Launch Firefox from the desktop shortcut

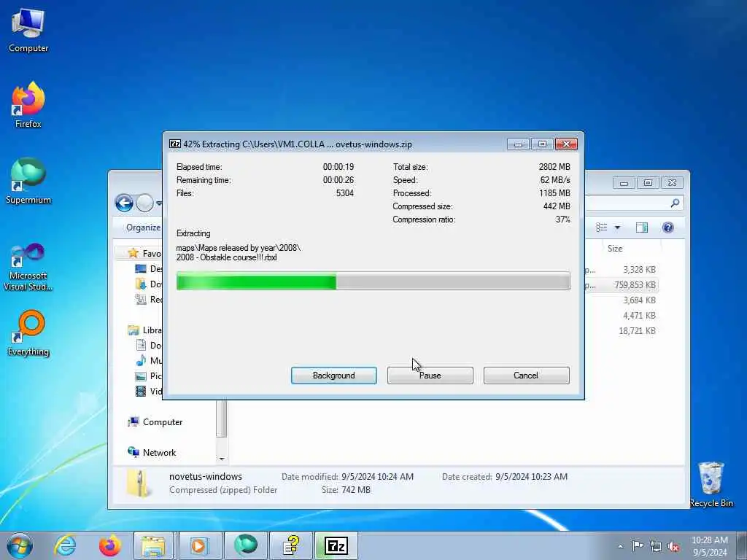[x=28, y=105]
